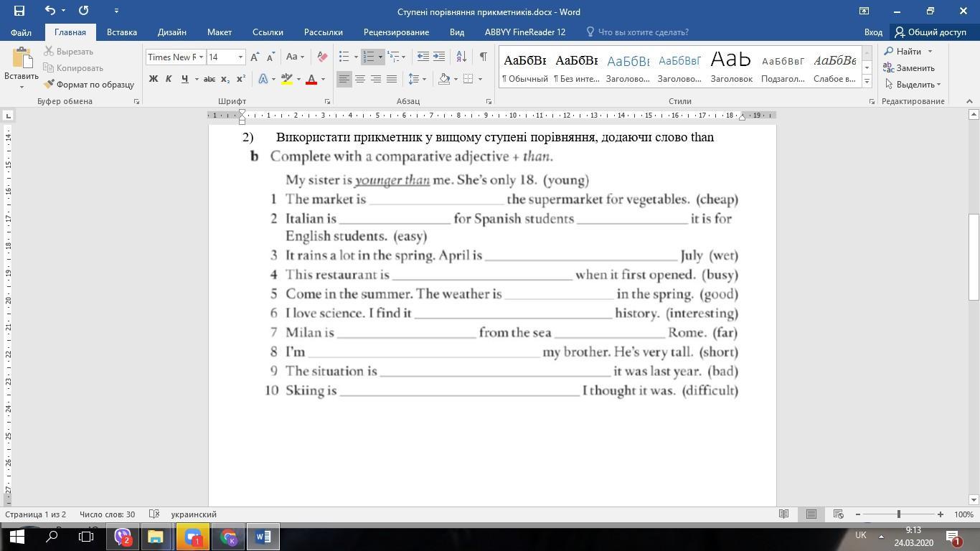The image size is (980, 551).
Task: Sort the selected text alphabetically
Action: pyautogui.click(x=461, y=57)
